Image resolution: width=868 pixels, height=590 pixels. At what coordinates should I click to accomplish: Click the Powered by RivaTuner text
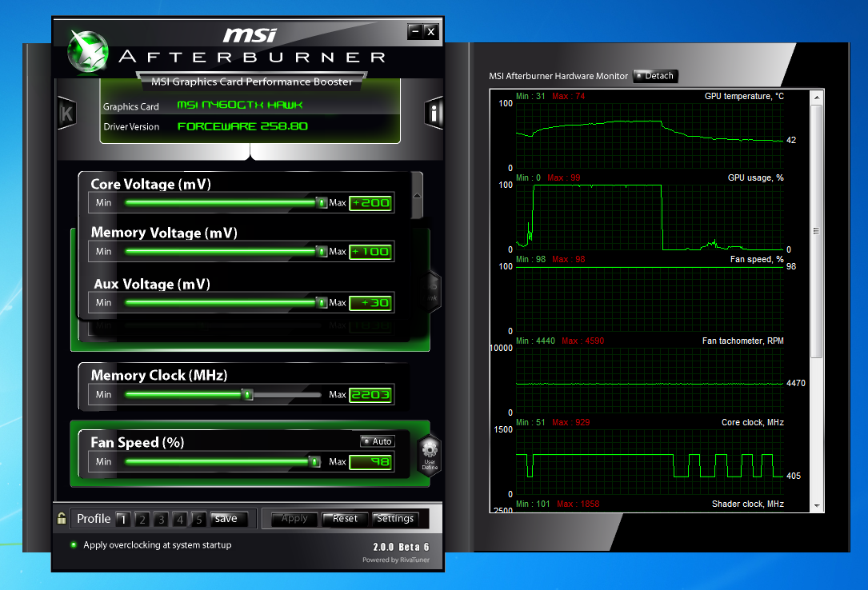pyautogui.click(x=396, y=560)
